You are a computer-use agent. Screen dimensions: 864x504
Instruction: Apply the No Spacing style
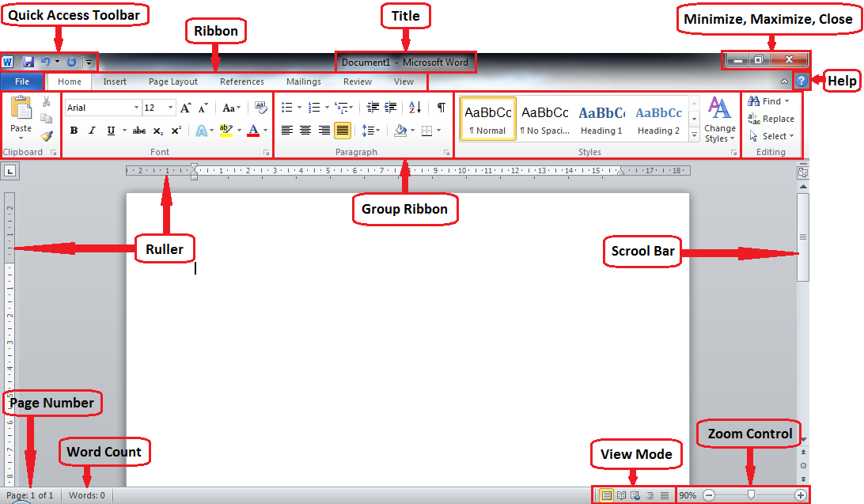pos(545,119)
